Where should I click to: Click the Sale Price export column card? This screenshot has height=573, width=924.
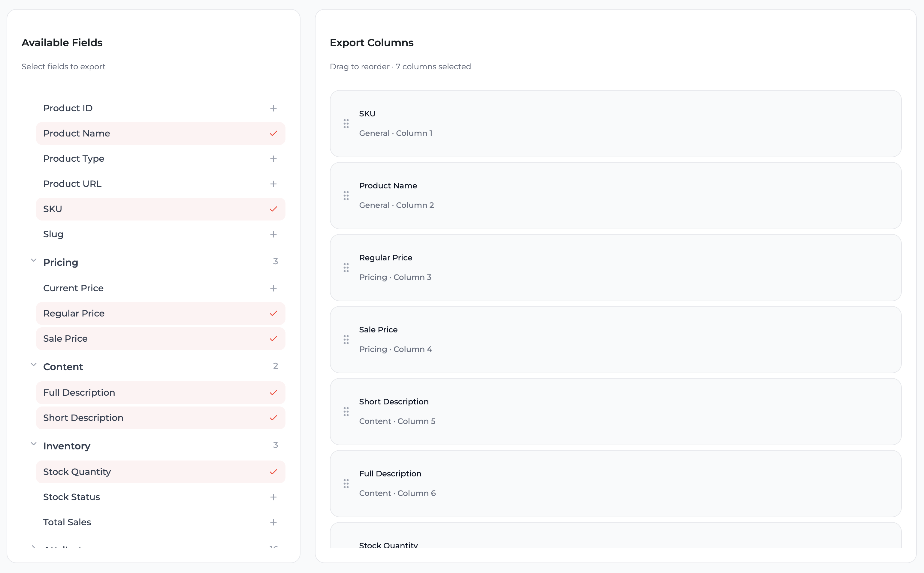[615, 340]
